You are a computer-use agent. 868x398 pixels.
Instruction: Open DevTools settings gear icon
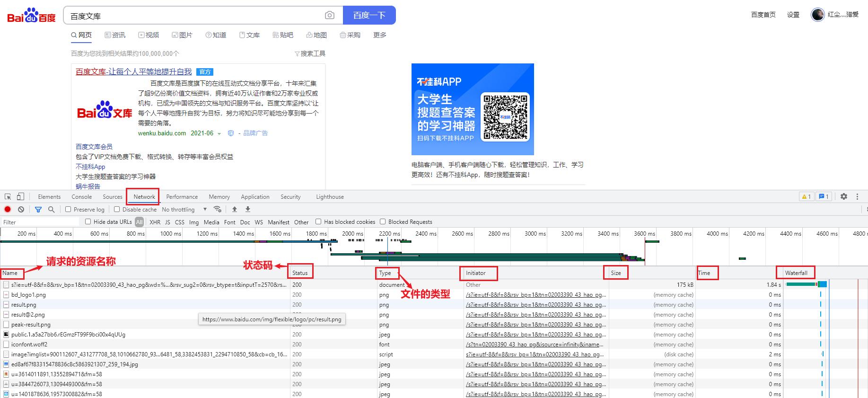click(x=844, y=196)
